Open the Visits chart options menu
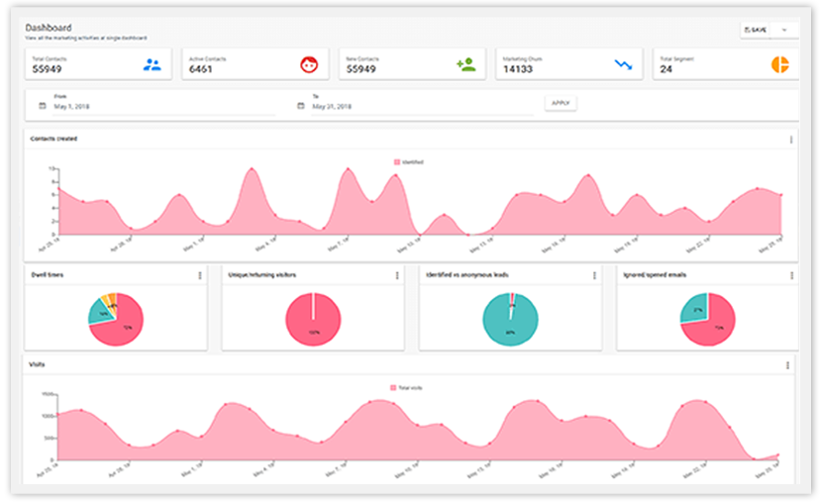The image size is (822, 504). click(x=787, y=365)
